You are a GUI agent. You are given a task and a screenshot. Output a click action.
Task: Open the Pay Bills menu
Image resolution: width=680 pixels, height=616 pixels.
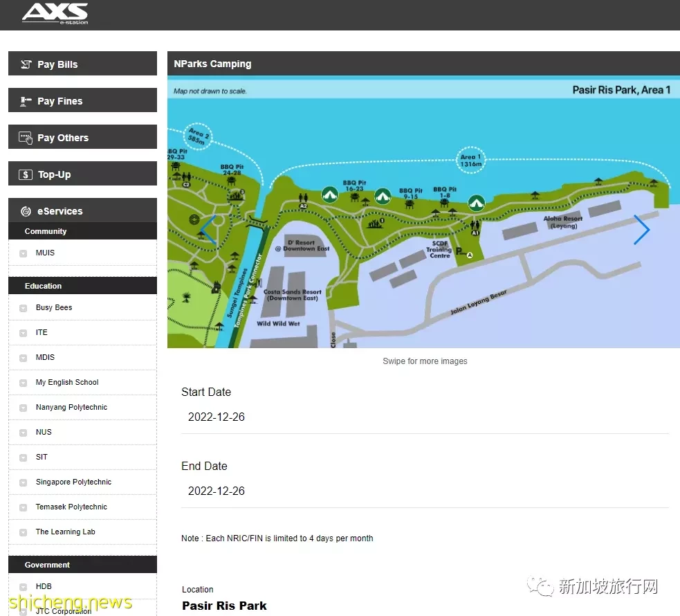pos(82,64)
